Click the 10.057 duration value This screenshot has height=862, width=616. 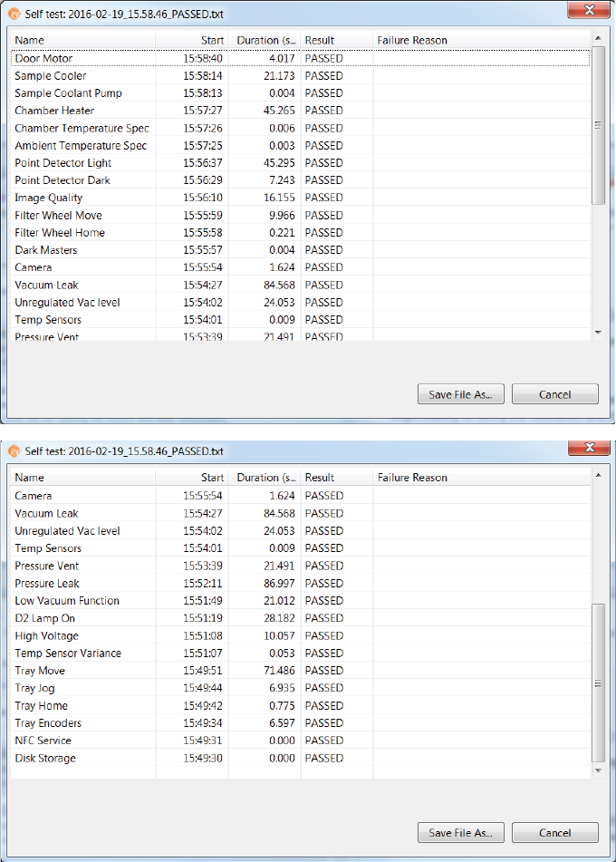(279, 635)
